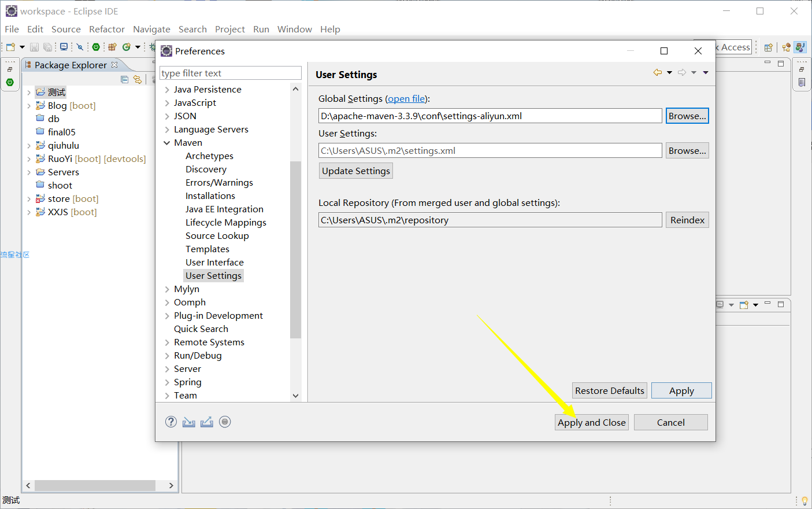Open the Preferences page view menu arrow

706,72
